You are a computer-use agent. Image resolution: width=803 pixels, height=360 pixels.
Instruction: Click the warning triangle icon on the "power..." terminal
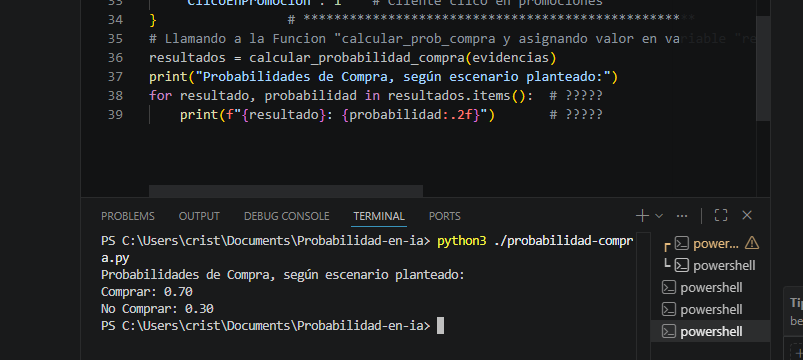pyautogui.click(x=752, y=243)
